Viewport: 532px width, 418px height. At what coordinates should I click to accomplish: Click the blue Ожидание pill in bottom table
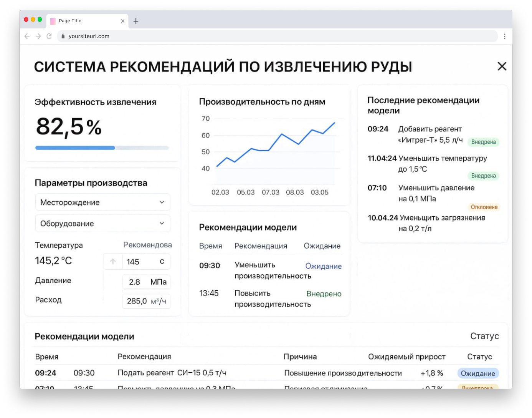(x=478, y=373)
